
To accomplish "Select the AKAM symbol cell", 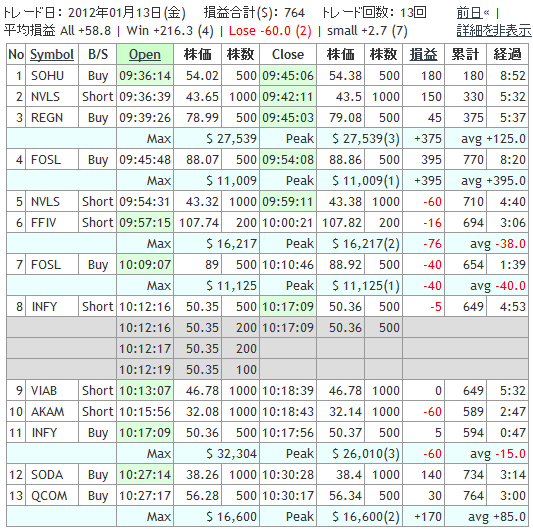I will (52, 412).
